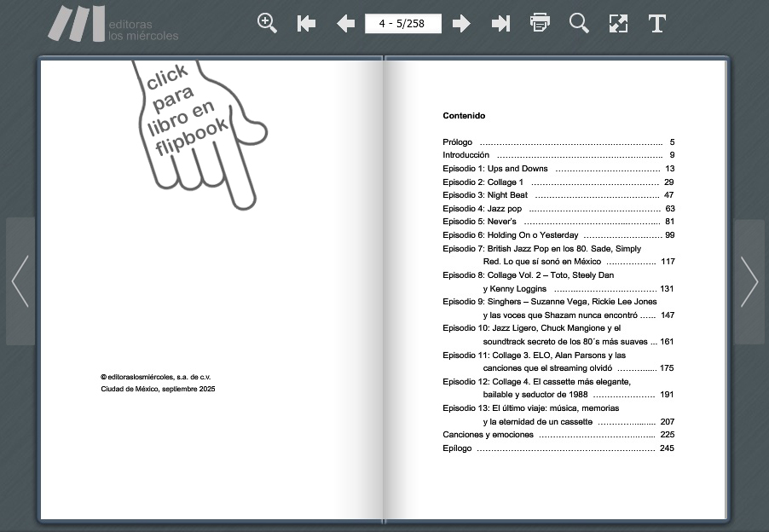769x532 pixels.
Task: Click the zoom in magnifier icon
Action: tap(267, 24)
